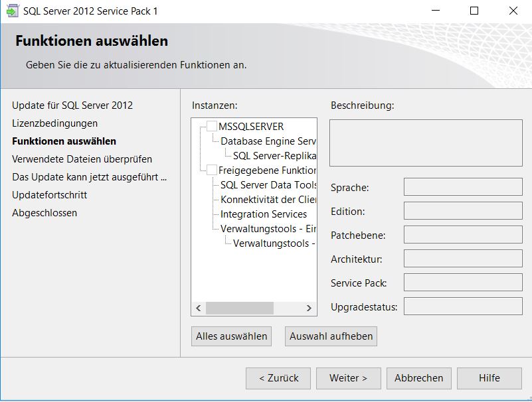532x402 pixels.
Task: Click the Edition field
Action: click(x=463, y=211)
